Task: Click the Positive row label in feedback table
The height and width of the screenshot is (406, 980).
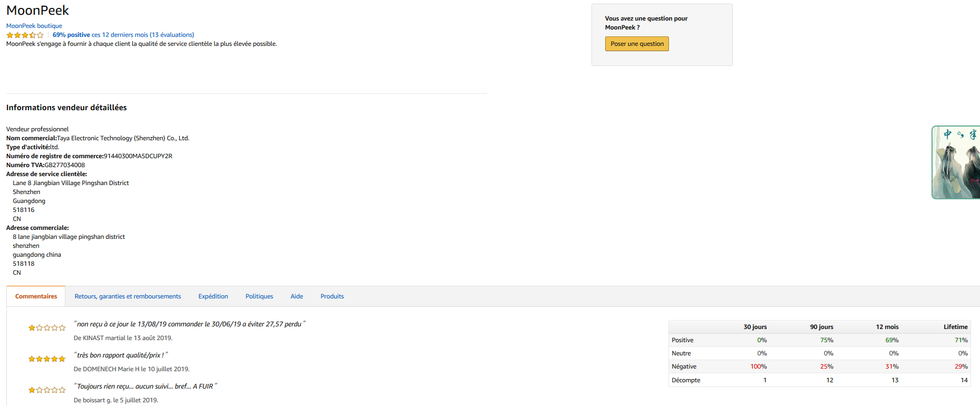Action: tap(682, 340)
